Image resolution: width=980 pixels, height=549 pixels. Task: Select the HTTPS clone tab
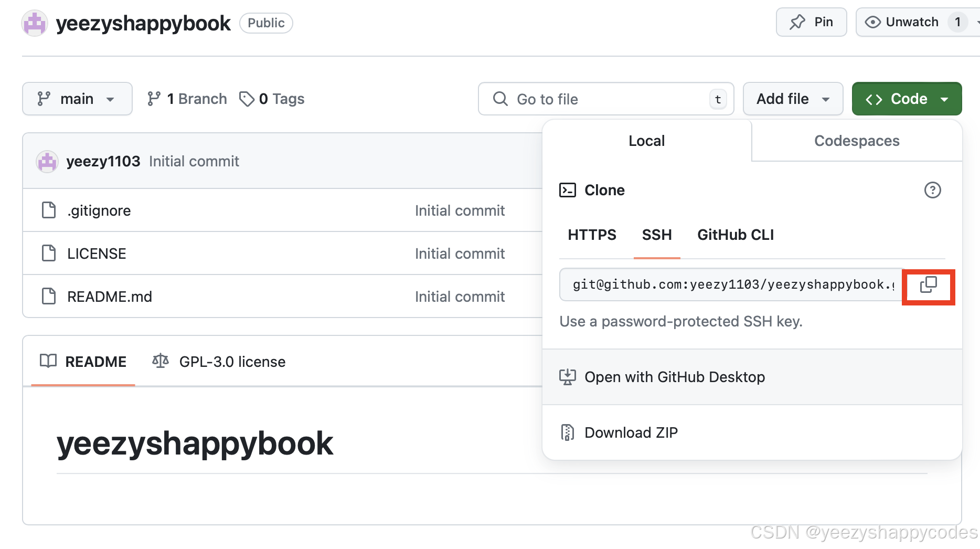coord(592,235)
